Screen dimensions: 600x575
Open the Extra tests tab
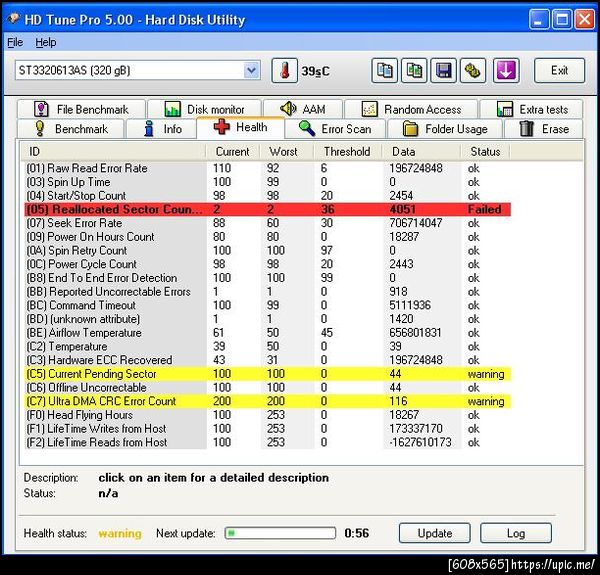click(532, 109)
